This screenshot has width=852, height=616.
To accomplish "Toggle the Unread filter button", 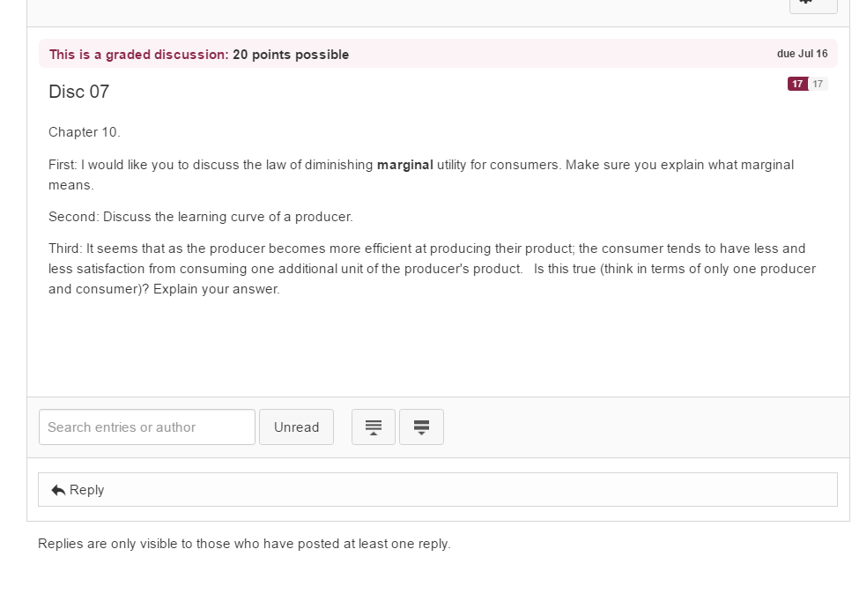I will pos(296,427).
